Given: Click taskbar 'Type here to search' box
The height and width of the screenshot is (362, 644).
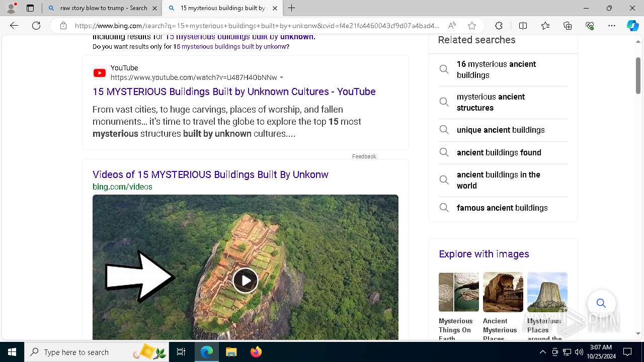Looking at the screenshot, I should coord(97,352).
